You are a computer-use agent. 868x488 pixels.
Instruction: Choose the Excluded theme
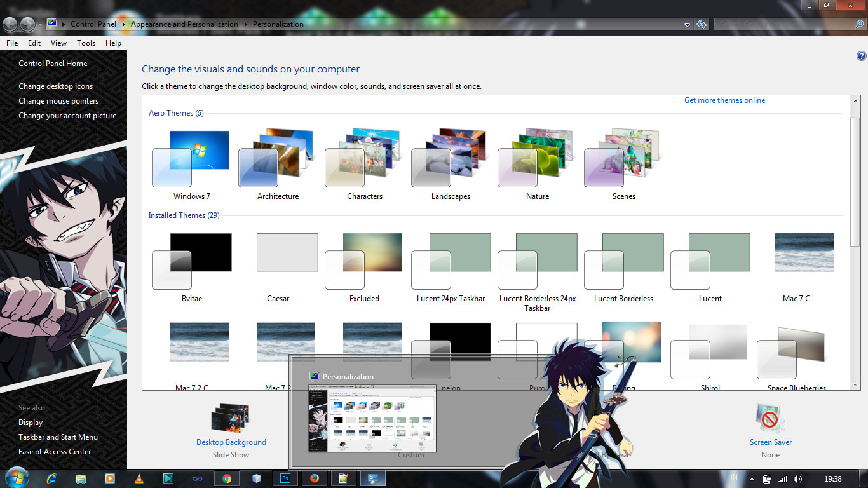click(x=364, y=267)
